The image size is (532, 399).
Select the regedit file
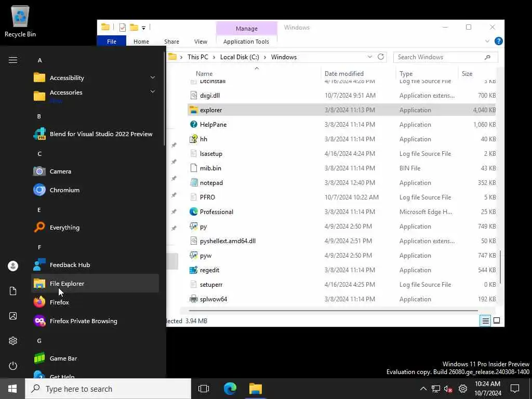coord(342,270)
